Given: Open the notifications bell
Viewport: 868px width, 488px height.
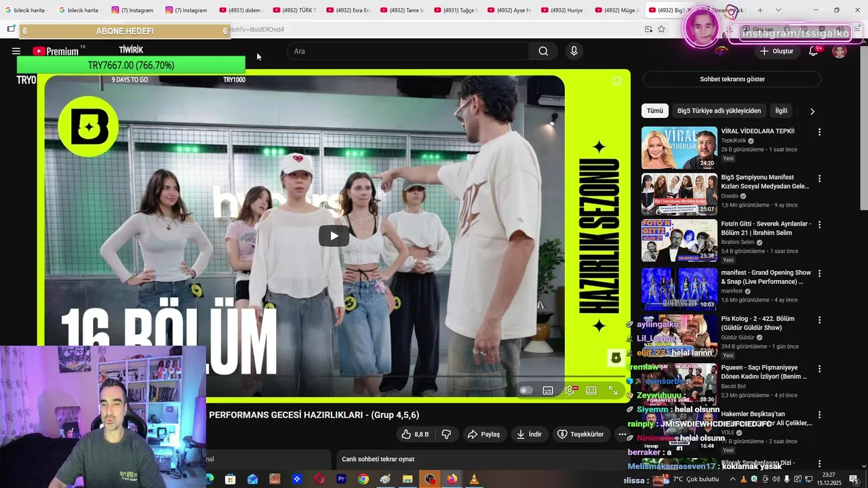Looking at the screenshot, I should click(813, 51).
